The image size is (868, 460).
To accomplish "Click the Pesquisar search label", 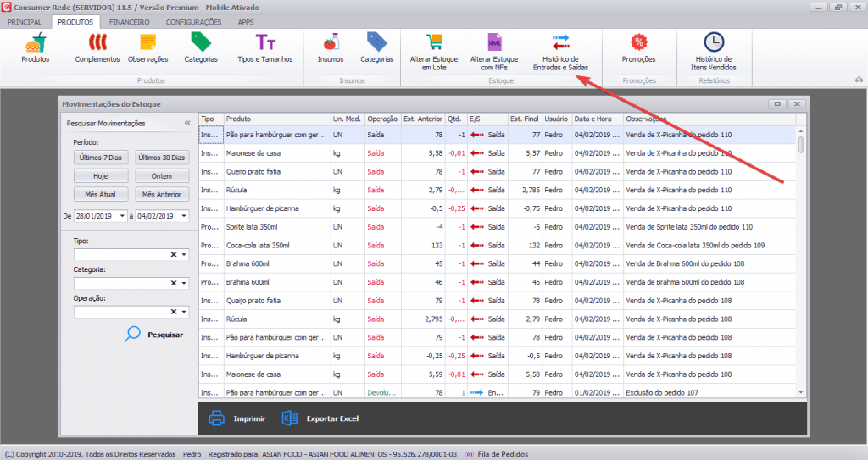I will 165,335.
